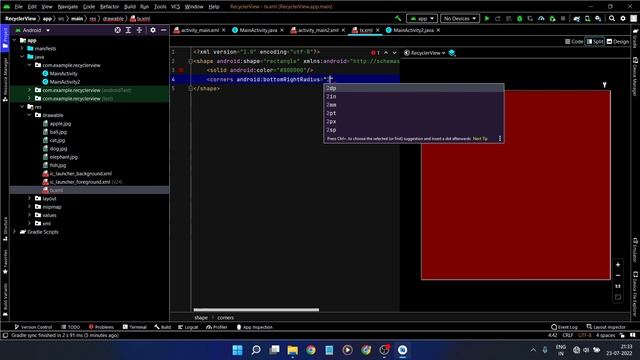Screen dimensions: 640x360
Task: Open the File menu
Action: tap(18, 7)
